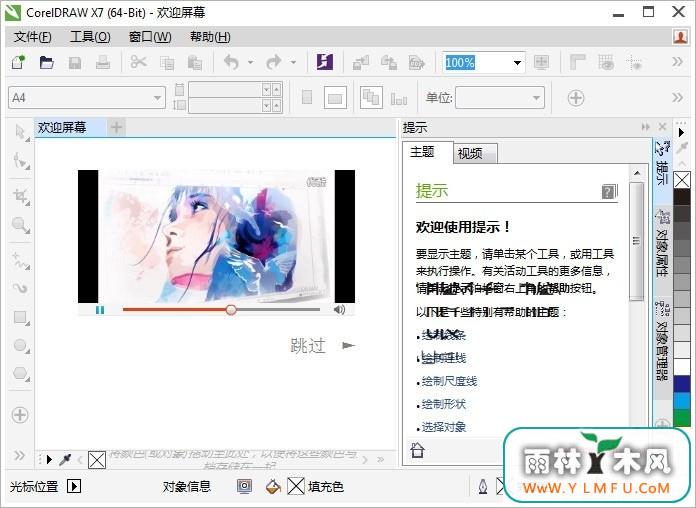The height and width of the screenshot is (508, 696).
Task: Select the Ellipse tool in the toolbox
Action: 20,345
